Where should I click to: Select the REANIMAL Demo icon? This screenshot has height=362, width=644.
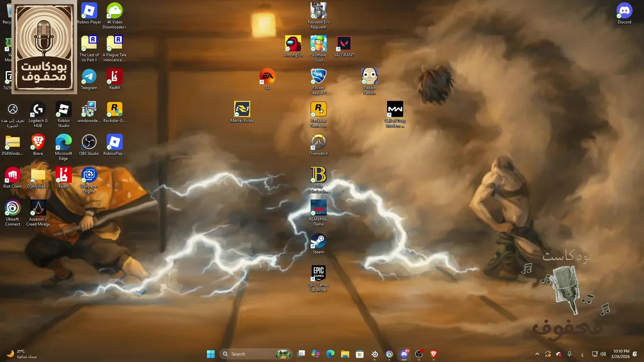[x=318, y=213]
